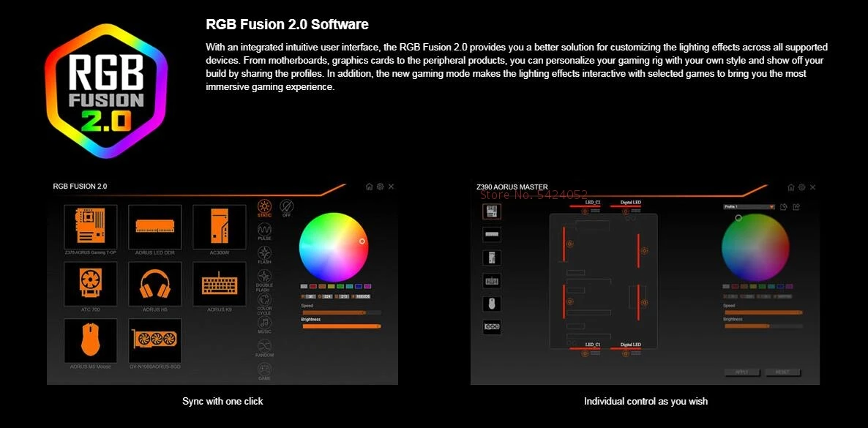Select the ATC 700 cooler tile
Image resolution: width=868 pixels, height=428 pixels.
(90, 283)
